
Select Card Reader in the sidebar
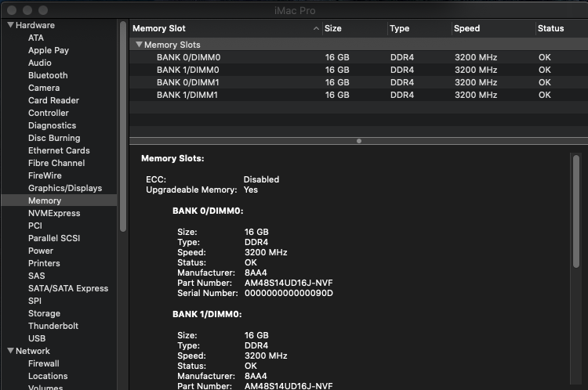(x=53, y=100)
